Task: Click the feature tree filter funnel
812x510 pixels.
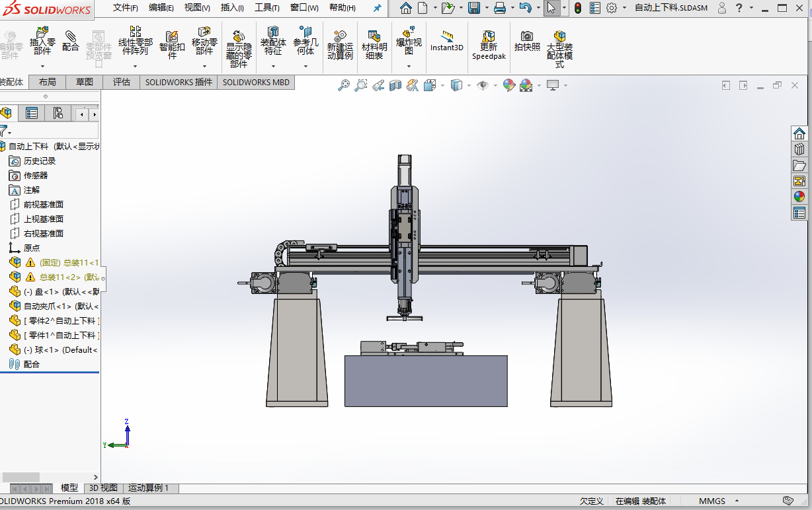Action: click(4, 131)
